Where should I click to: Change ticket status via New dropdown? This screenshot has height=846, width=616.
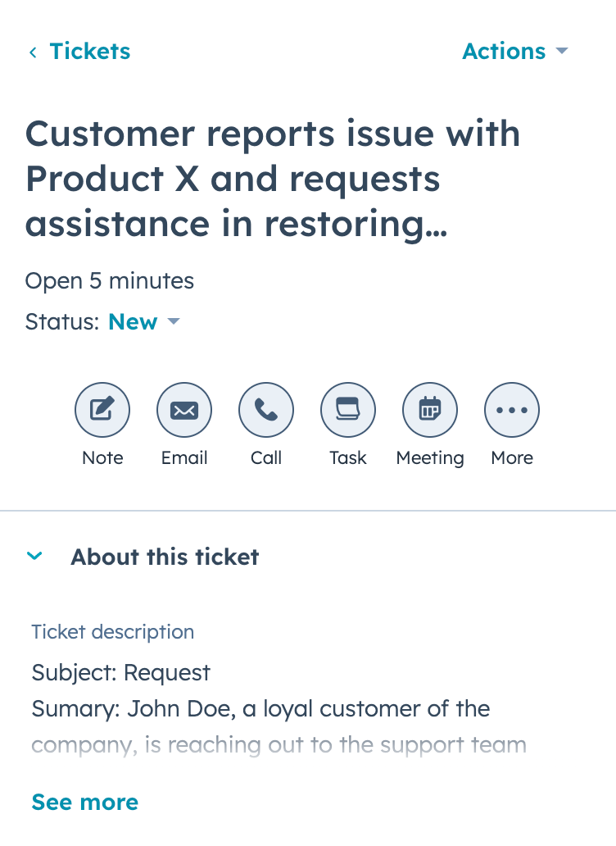(145, 321)
